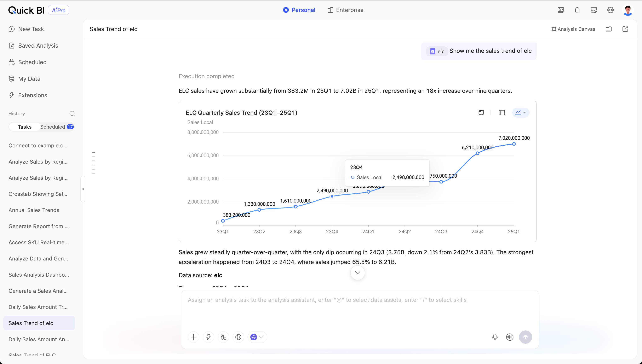Open notifications bell
The height and width of the screenshot is (364, 642).
point(577,10)
